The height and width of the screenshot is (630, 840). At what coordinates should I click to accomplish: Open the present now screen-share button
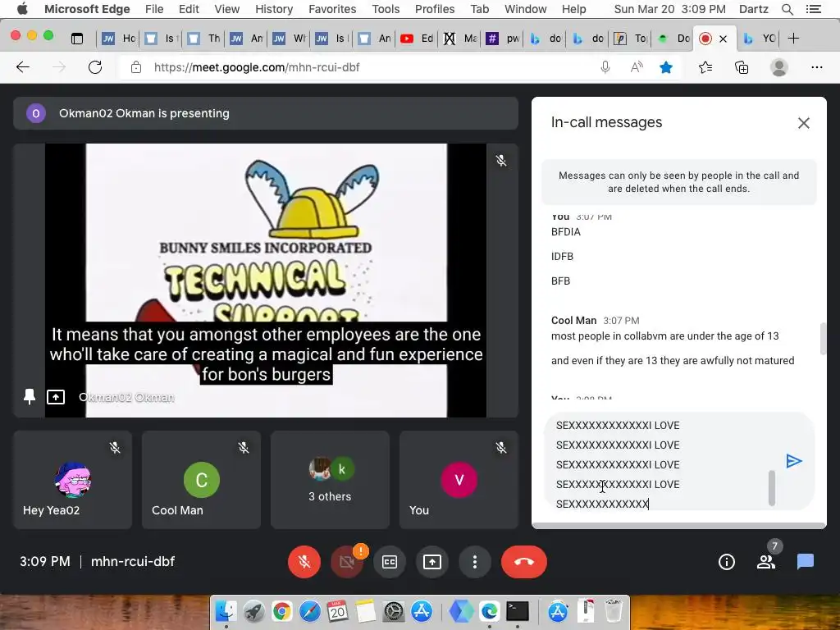click(431, 561)
